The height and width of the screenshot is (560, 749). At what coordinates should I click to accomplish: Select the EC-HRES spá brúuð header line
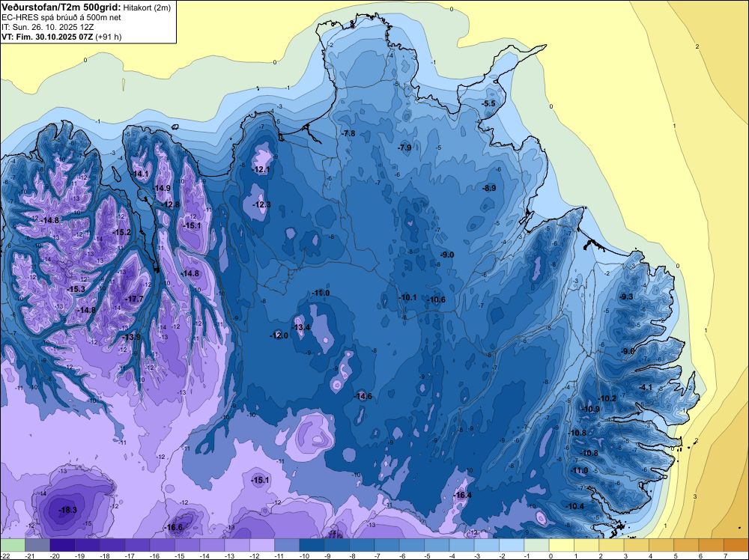[61, 17]
